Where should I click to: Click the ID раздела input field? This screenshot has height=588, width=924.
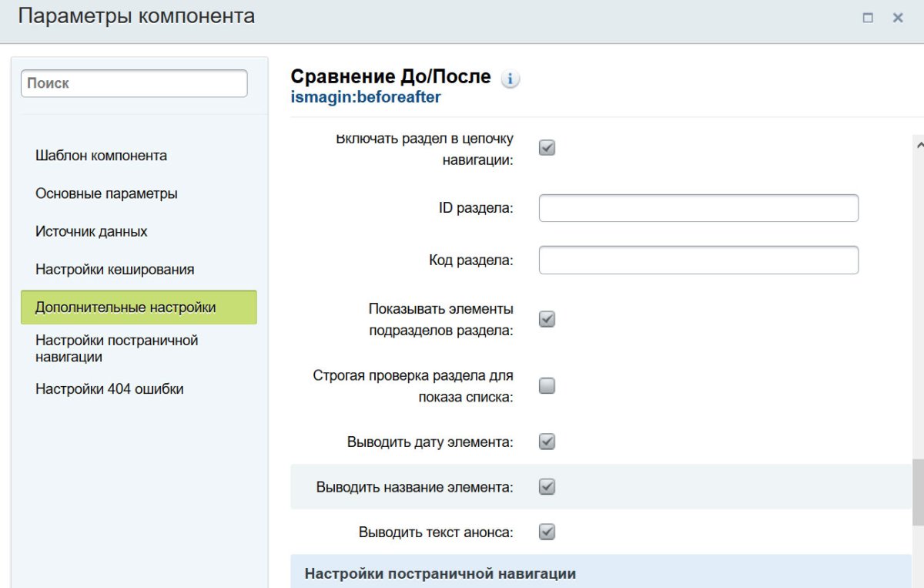[698, 207]
